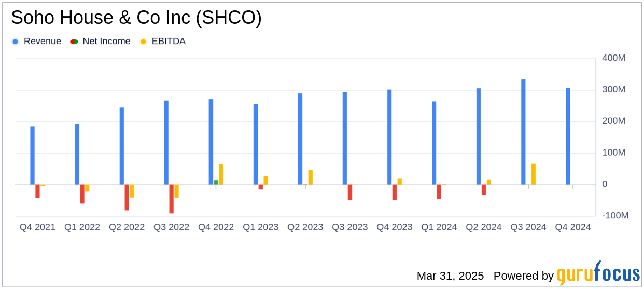Click the Q3 2022 red net income bar
The image size is (644, 289).
pyautogui.click(x=171, y=199)
